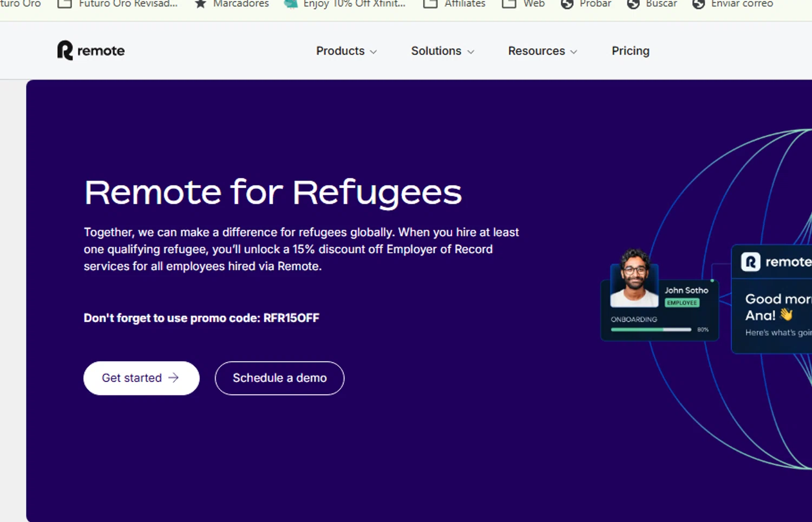The width and height of the screenshot is (812, 522).
Task: Expand the Resources dropdown menu
Action: click(542, 51)
